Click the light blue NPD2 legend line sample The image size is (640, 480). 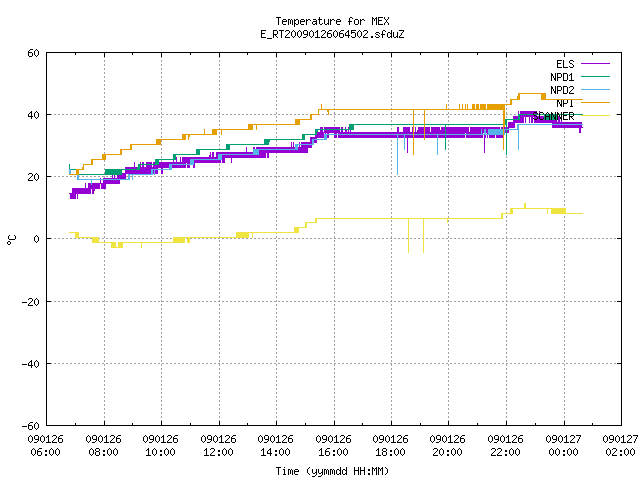pyautogui.click(x=595, y=90)
